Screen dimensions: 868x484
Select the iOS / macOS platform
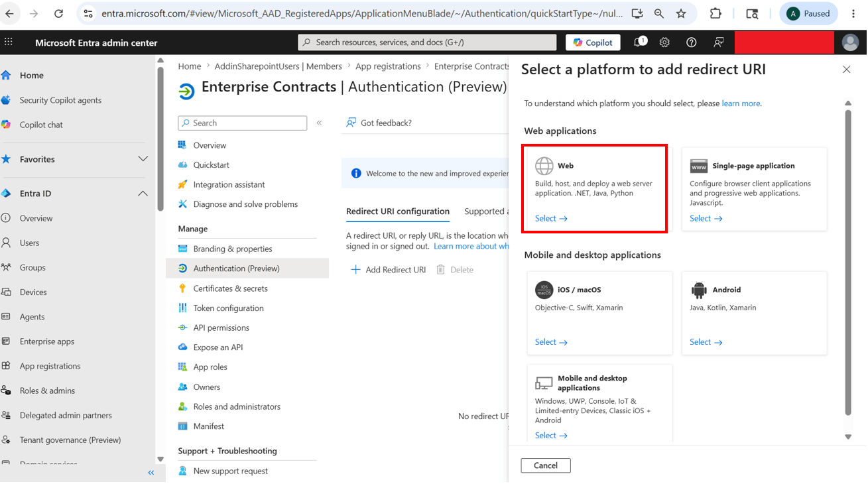coord(600,313)
